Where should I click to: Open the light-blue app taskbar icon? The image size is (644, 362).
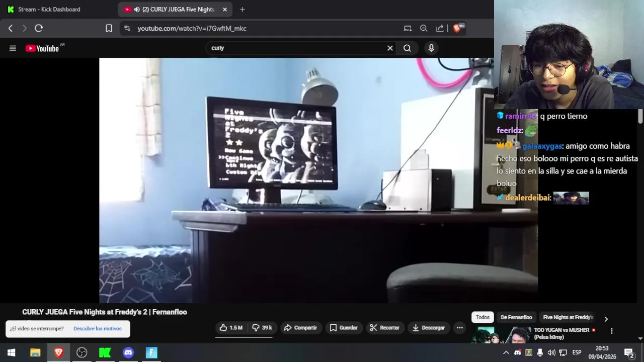tap(151, 352)
